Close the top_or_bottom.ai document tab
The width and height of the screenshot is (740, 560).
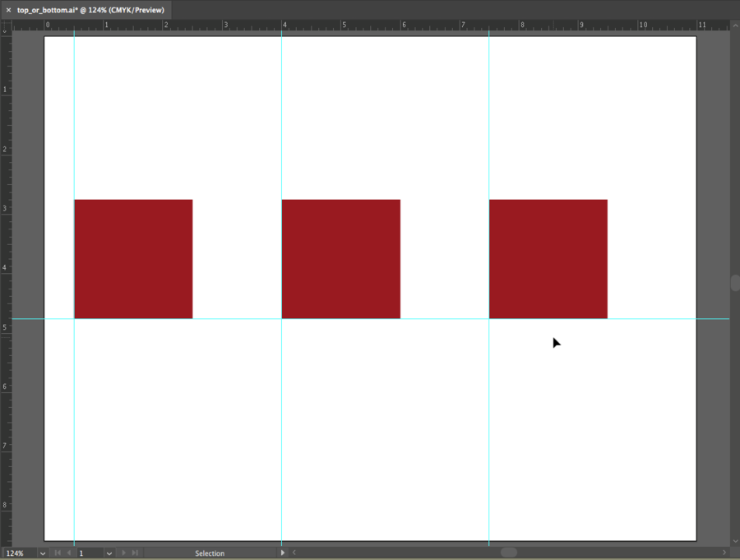(x=8, y=10)
